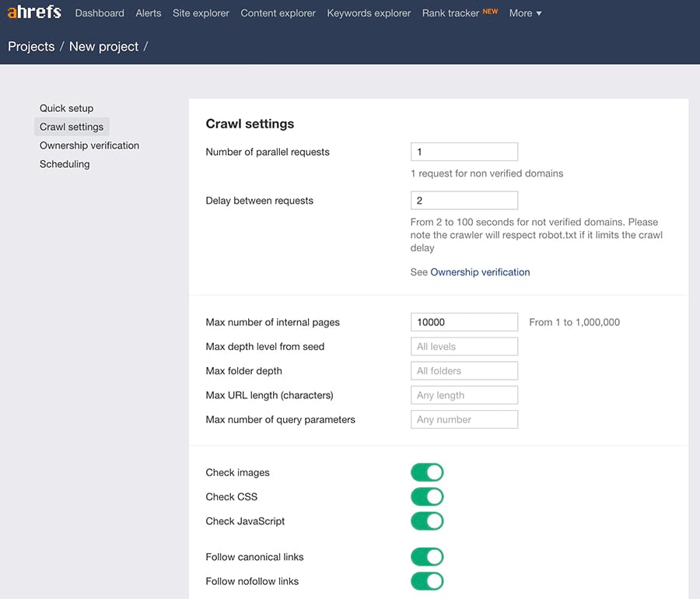Open Ownership verification settings
This screenshot has height=599, width=700.
(x=89, y=145)
